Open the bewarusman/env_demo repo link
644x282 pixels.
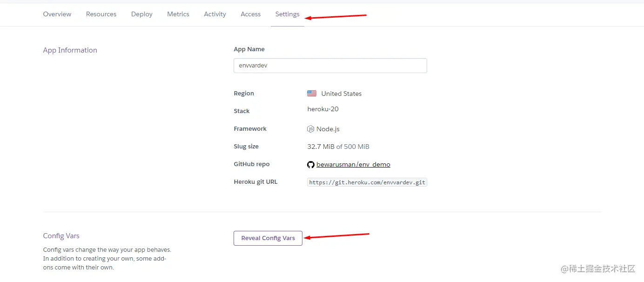[x=353, y=165]
